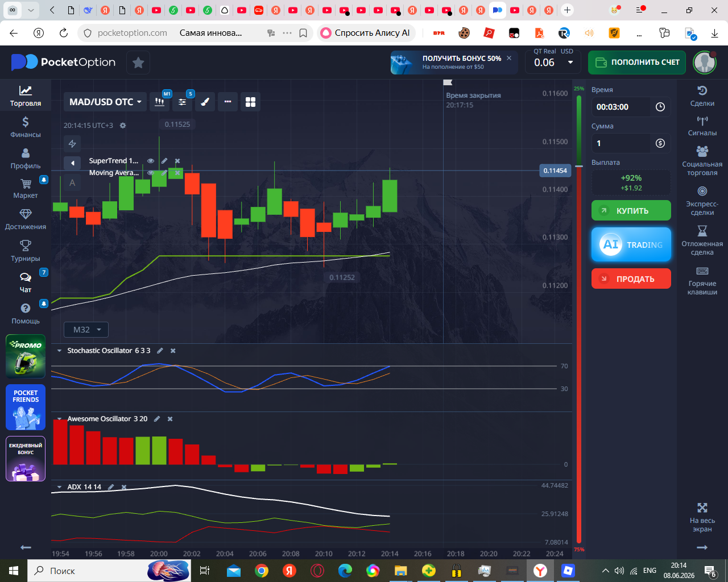Open the chart type and timeframe settings

click(x=160, y=102)
